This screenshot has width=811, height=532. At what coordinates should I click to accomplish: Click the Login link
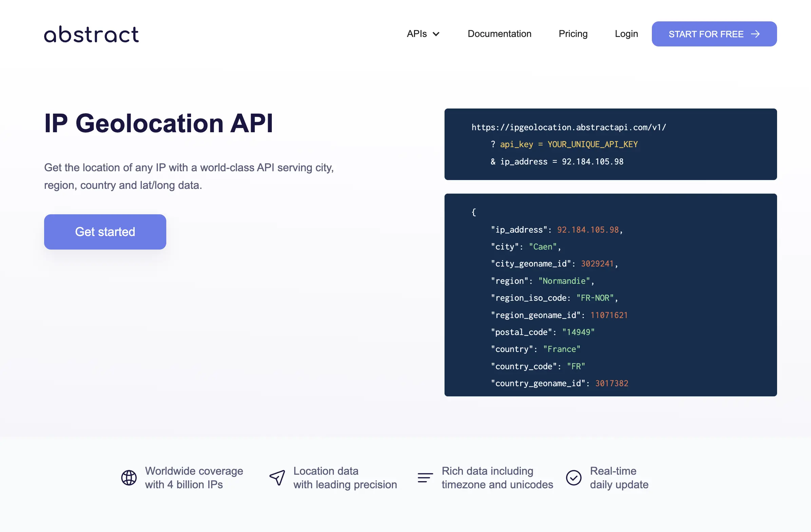pyautogui.click(x=626, y=34)
